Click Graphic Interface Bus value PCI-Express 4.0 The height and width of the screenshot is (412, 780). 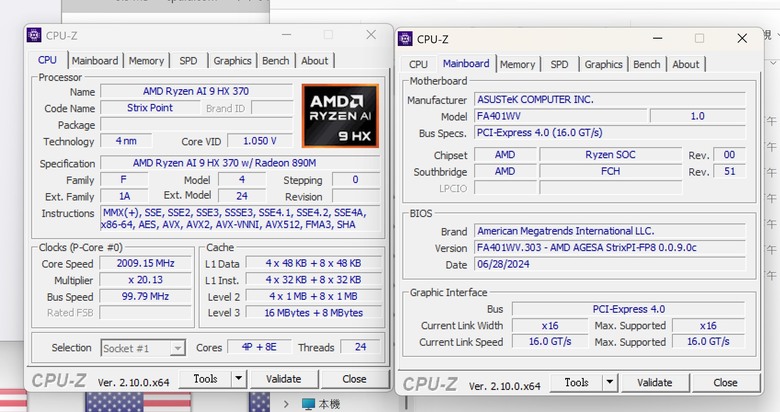pos(629,309)
